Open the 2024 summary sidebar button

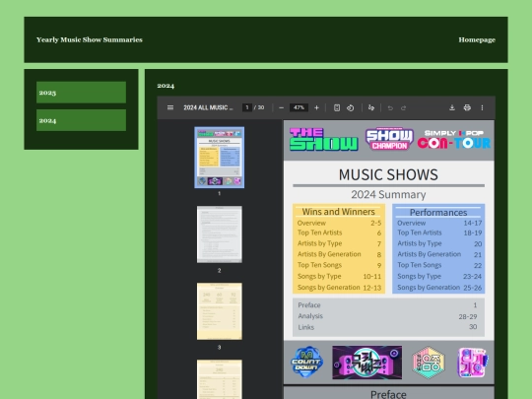[81, 120]
